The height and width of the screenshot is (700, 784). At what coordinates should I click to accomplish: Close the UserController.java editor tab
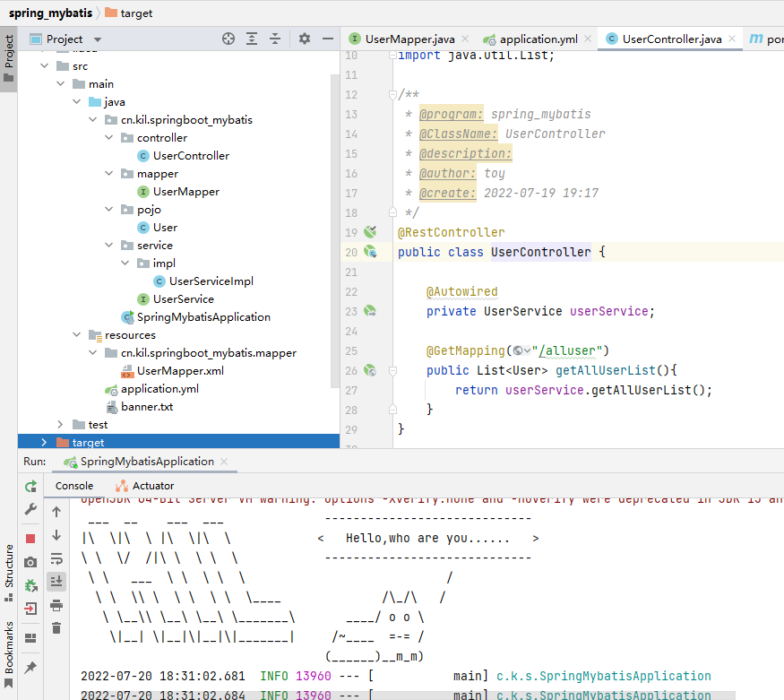click(x=732, y=39)
